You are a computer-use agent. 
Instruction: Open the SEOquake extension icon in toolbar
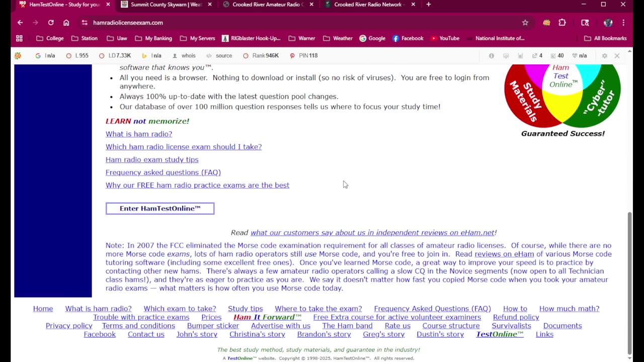coord(546,23)
